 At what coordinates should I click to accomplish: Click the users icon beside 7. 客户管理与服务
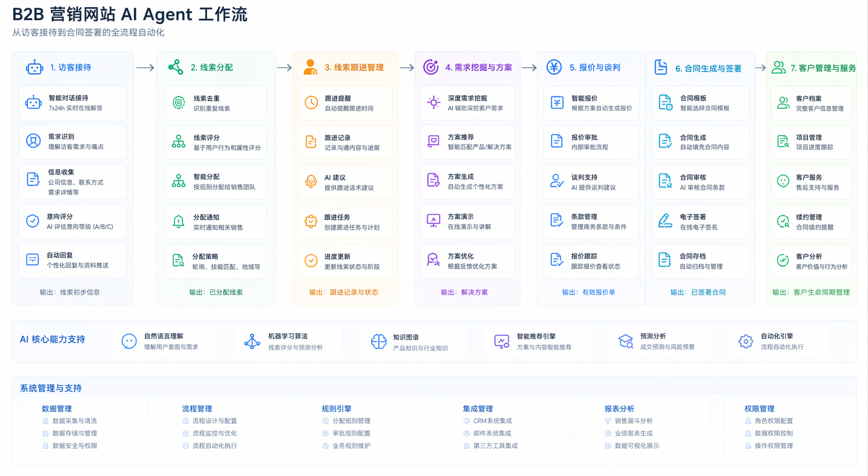point(779,67)
